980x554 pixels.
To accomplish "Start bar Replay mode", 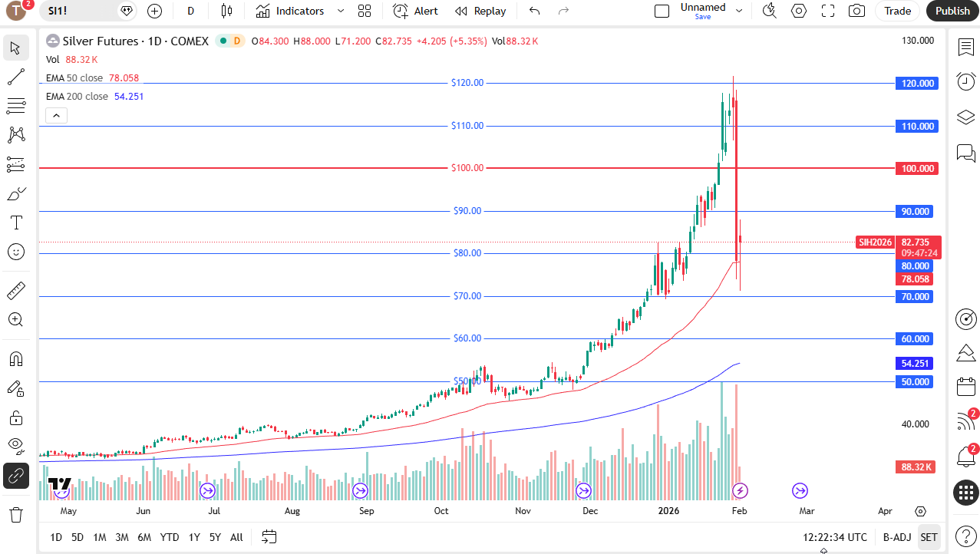I will click(x=480, y=11).
